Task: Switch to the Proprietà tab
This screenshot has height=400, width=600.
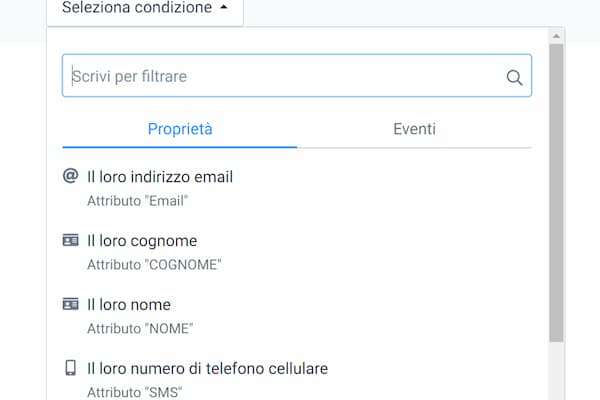Action: (180, 129)
